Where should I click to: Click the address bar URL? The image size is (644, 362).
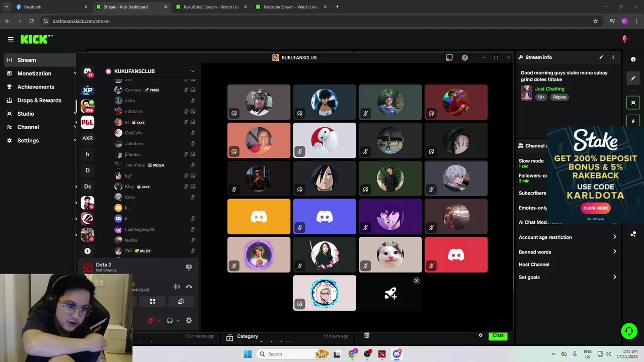(81, 21)
